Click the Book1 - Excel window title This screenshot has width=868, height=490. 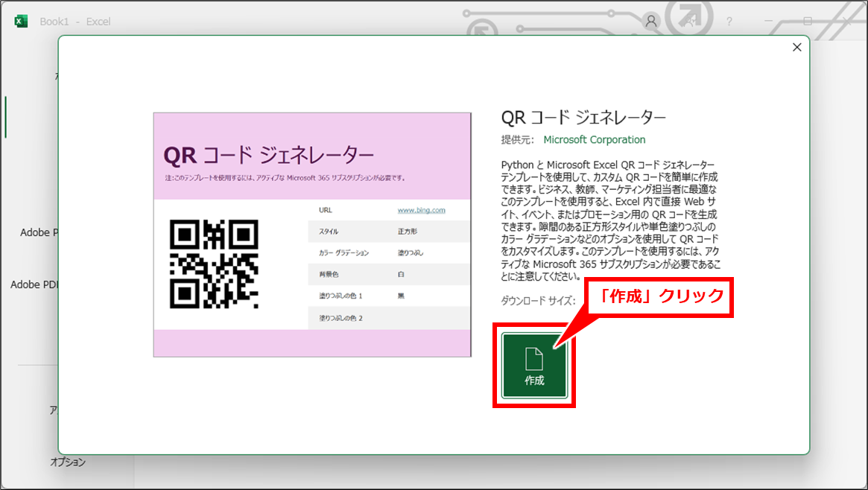point(75,22)
